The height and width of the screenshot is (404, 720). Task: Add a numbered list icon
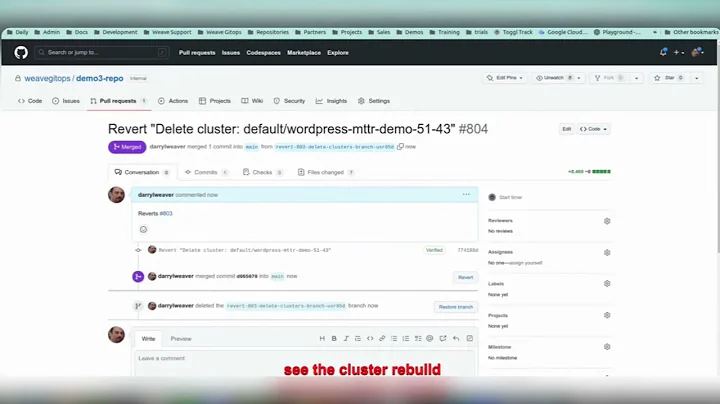(x=406, y=338)
